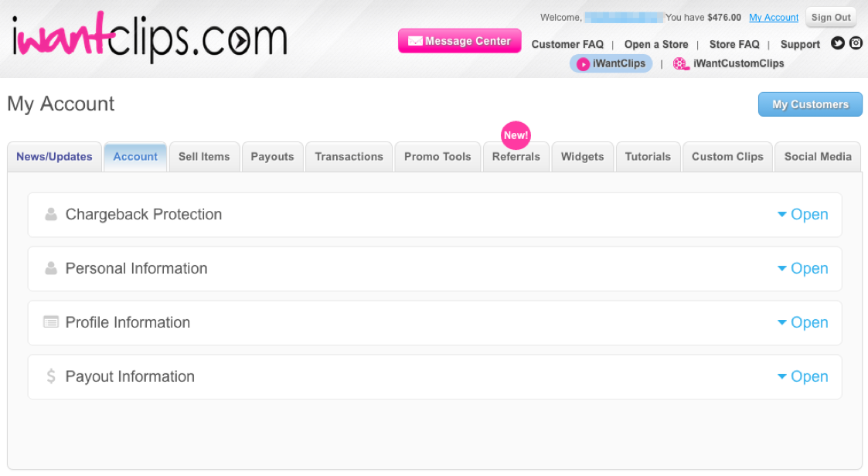Click the My Account page title

coord(61,104)
